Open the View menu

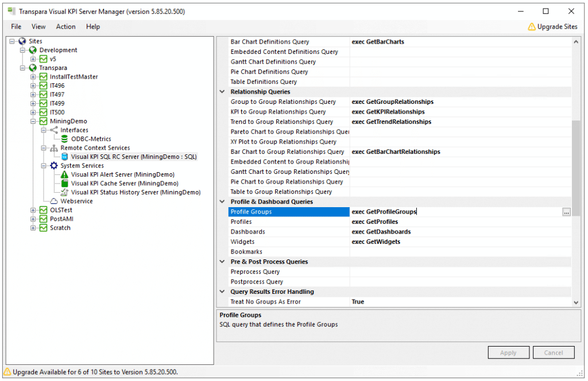(38, 26)
